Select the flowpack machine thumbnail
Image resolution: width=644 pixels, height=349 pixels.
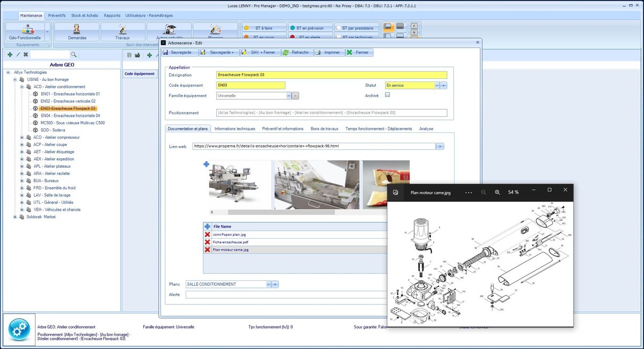[x=239, y=184]
